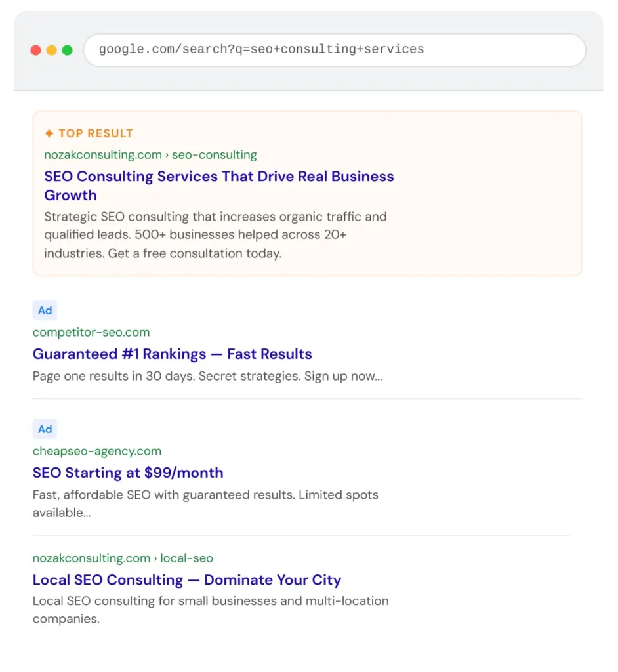The width and height of the screenshot is (618, 672).
Task: Open 'Local SEO Consulting — Dominate Your City'
Action: tap(187, 580)
